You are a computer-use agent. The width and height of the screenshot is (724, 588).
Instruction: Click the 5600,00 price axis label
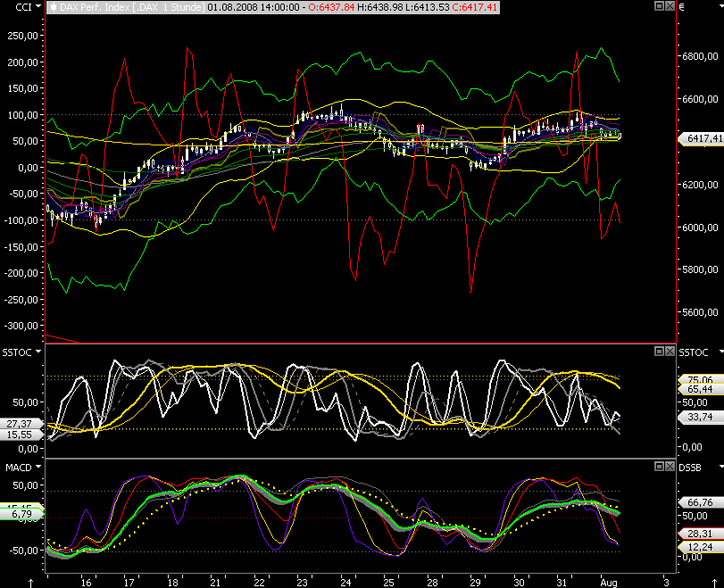(x=701, y=312)
